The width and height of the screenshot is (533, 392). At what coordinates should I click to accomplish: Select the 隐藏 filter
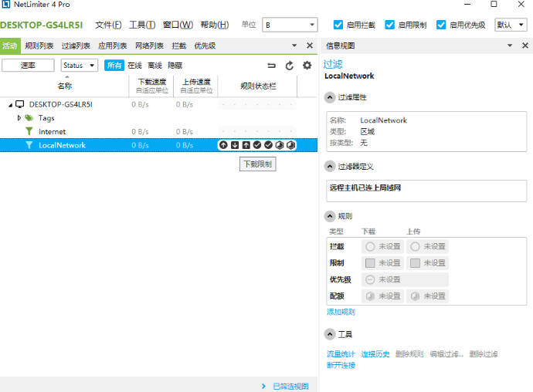click(x=175, y=66)
